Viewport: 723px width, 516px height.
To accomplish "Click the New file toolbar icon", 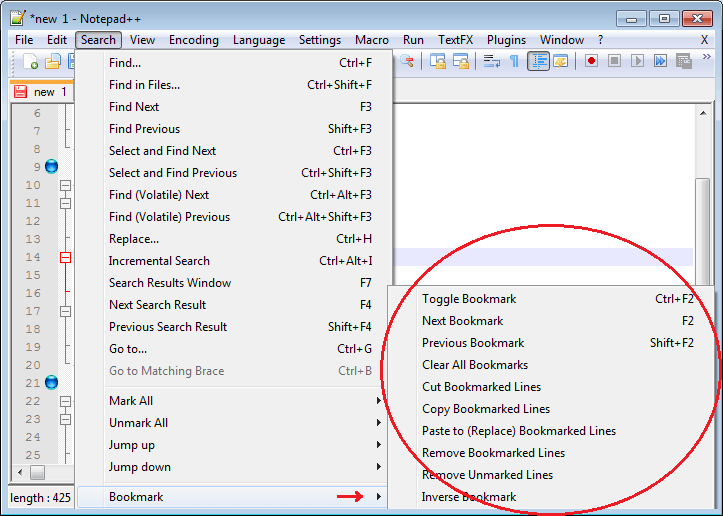I will pyautogui.click(x=30, y=62).
